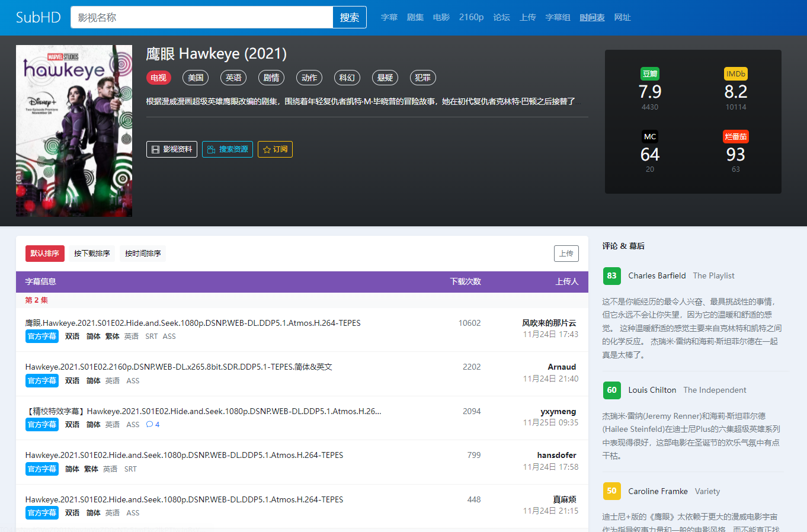Open the 字幕 navigation item
Image resolution: width=807 pixels, height=532 pixels.
click(x=389, y=17)
